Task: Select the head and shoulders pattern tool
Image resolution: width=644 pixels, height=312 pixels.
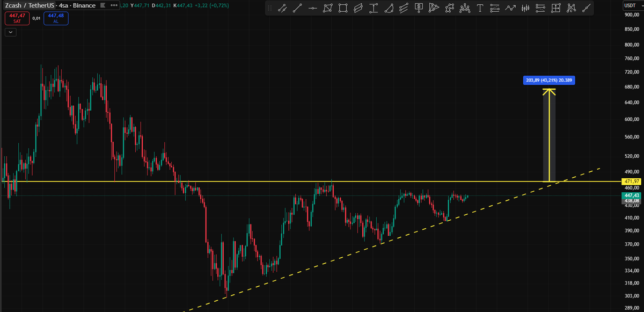Action: pyautogui.click(x=465, y=8)
